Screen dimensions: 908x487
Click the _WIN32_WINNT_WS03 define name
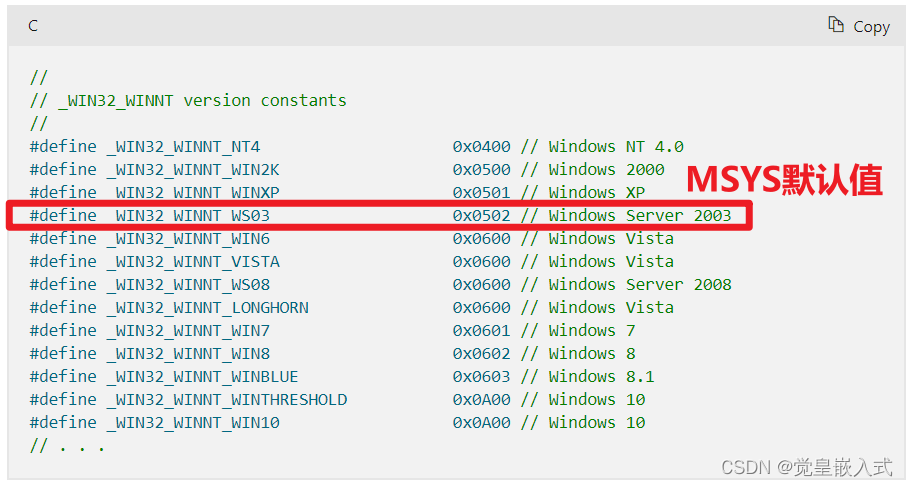(189, 216)
